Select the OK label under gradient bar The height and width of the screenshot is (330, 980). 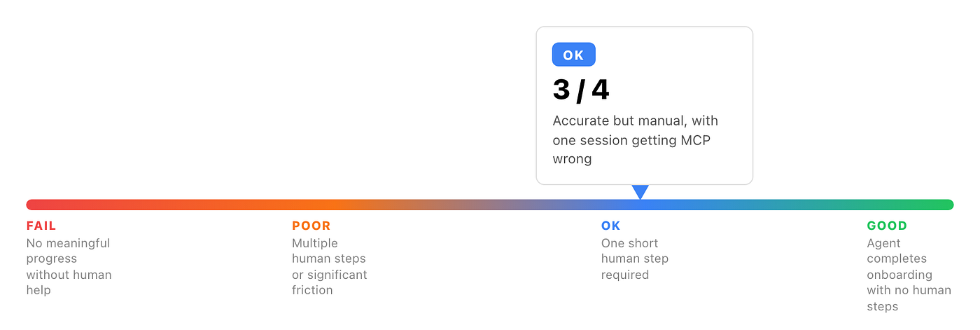click(610, 226)
